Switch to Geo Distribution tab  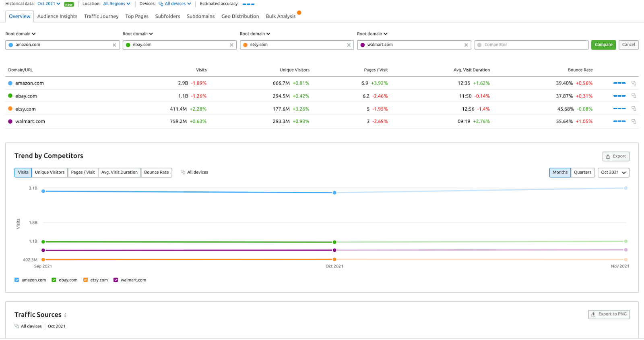point(240,17)
